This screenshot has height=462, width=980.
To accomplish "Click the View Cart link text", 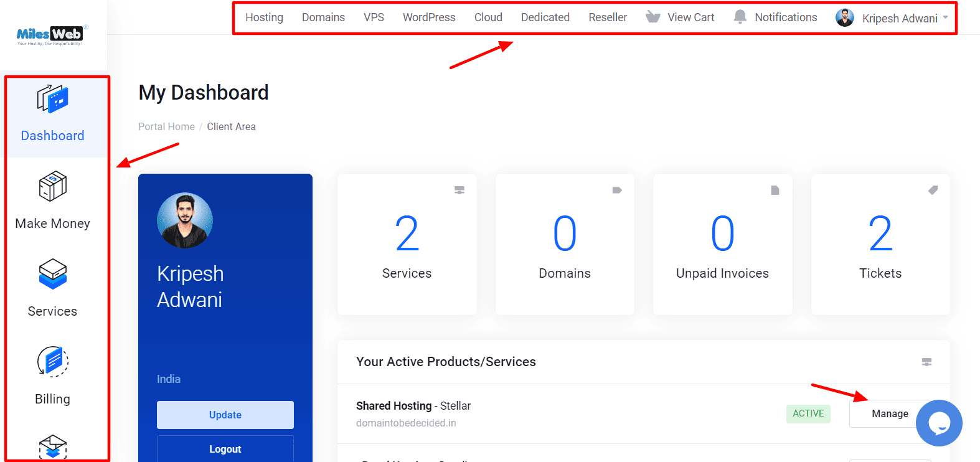I will click(x=691, y=17).
